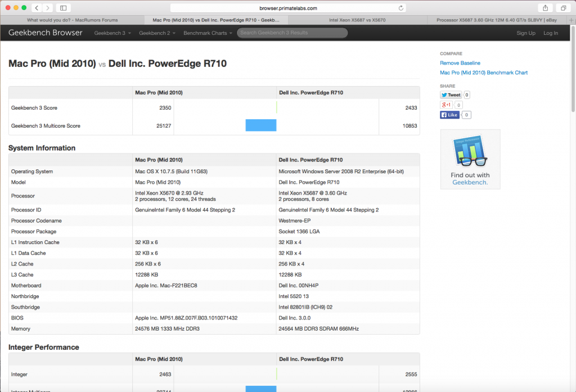The image size is (576, 392).
Task: Click Apple Inc. Mac-F221BEC8 motherboard cell
Action: (166, 286)
